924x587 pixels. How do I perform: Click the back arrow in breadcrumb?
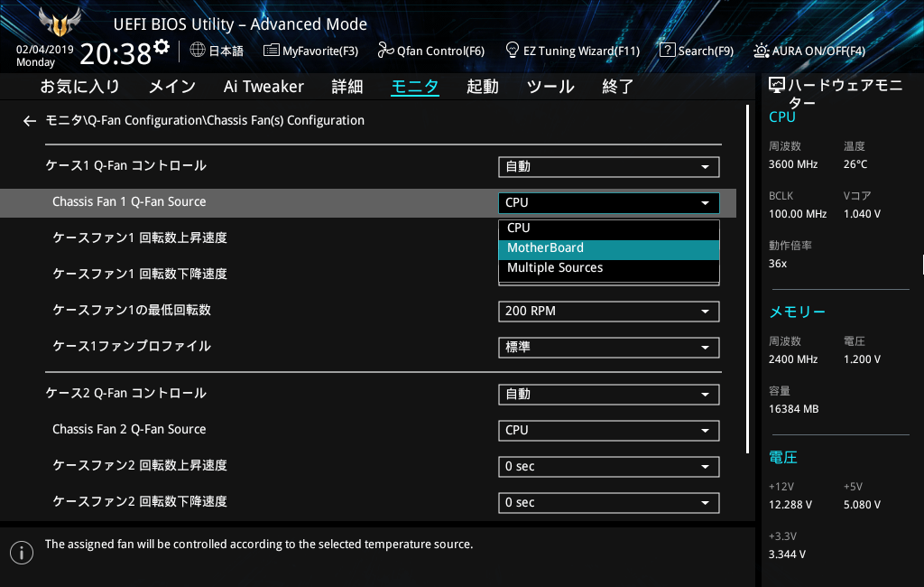30,121
